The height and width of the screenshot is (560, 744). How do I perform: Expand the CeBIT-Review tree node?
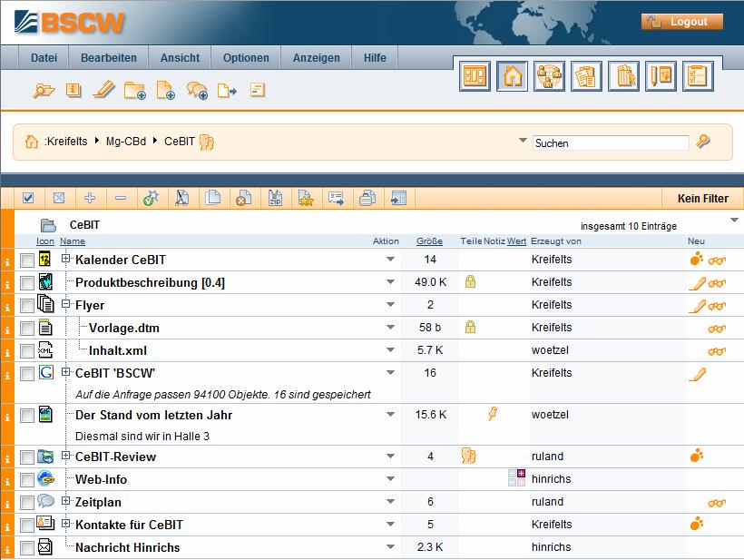66,456
